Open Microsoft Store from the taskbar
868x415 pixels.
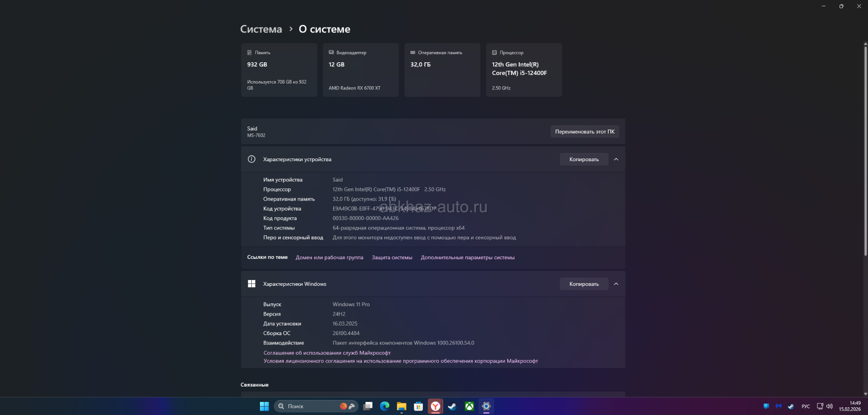(x=418, y=406)
